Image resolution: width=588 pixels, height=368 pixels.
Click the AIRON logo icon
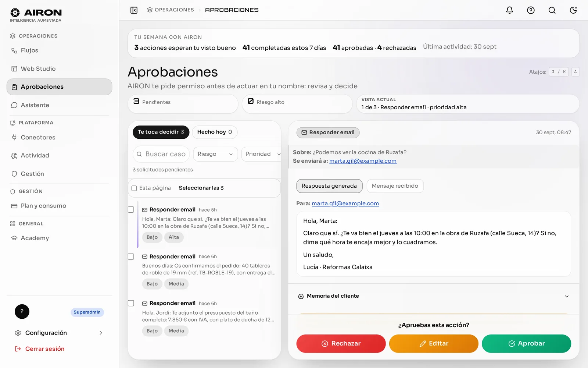click(15, 13)
